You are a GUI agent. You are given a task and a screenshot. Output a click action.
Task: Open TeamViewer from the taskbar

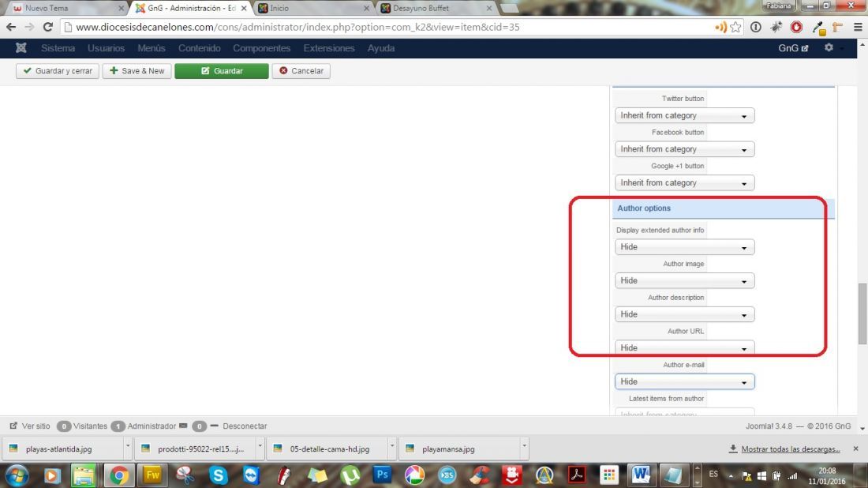tap(251, 475)
